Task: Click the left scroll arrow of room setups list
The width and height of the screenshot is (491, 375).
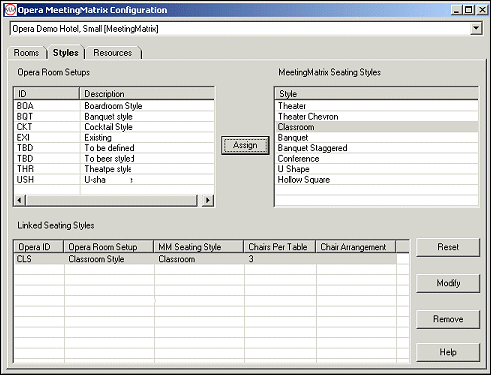Action: tap(19, 200)
